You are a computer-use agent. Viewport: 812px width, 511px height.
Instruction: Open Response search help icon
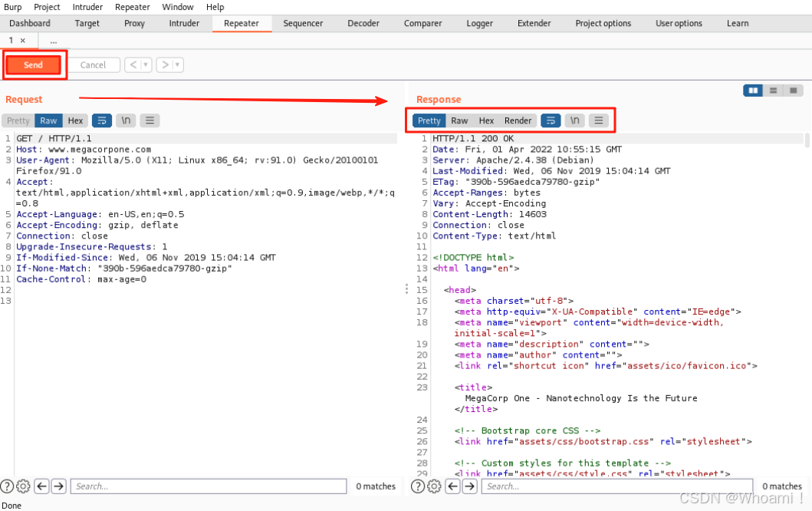[x=417, y=486]
